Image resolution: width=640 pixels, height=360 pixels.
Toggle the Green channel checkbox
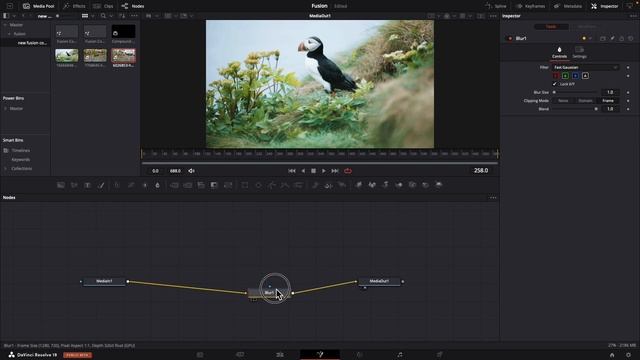565,76
